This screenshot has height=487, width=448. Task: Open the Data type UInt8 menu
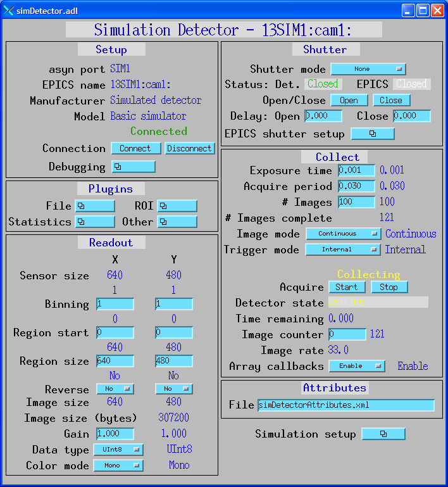(118, 450)
